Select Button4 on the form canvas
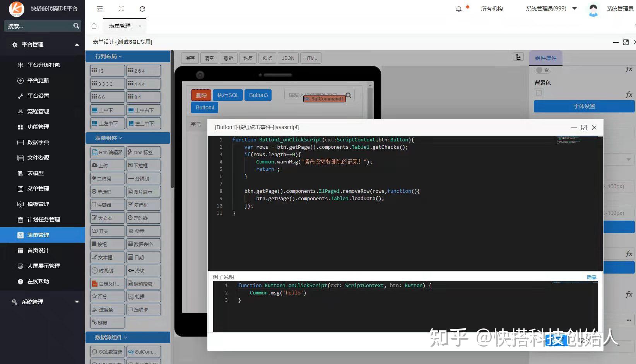Image resolution: width=636 pixels, height=364 pixels. [x=205, y=107]
